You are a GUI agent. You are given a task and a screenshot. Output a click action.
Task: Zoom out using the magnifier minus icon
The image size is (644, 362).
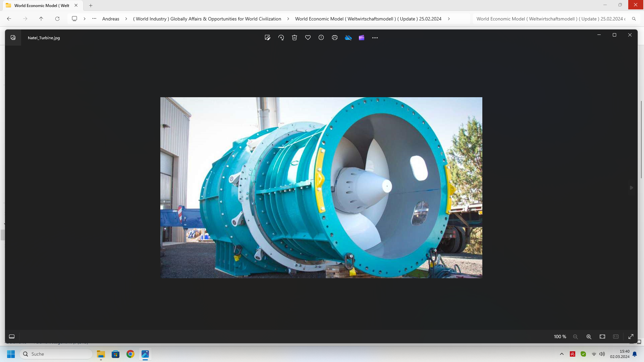pyautogui.click(x=576, y=337)
